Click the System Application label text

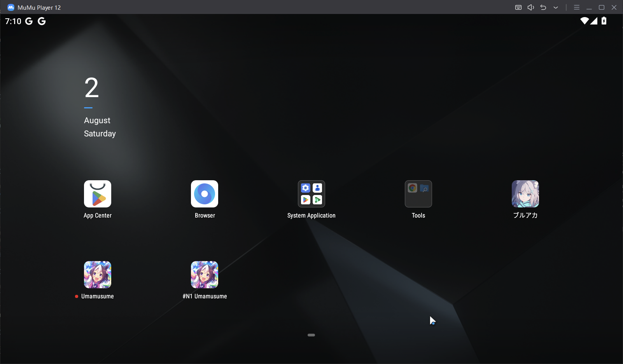tap(311, 216)
